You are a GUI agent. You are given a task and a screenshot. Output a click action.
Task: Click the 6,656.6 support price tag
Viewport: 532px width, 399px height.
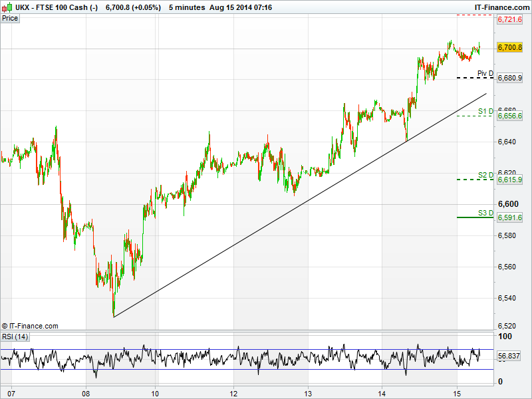coord(509,116)
